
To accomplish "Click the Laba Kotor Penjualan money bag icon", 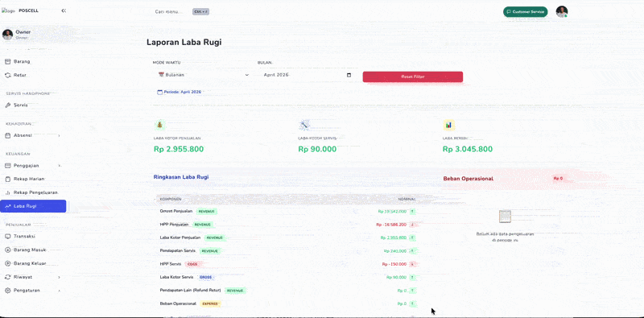I will (159, 125).
